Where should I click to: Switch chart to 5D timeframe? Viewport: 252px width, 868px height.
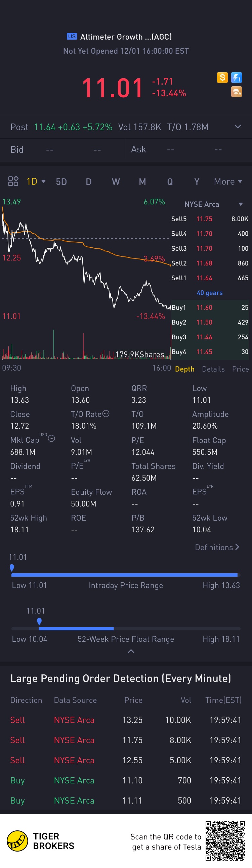tap(61, 182)
